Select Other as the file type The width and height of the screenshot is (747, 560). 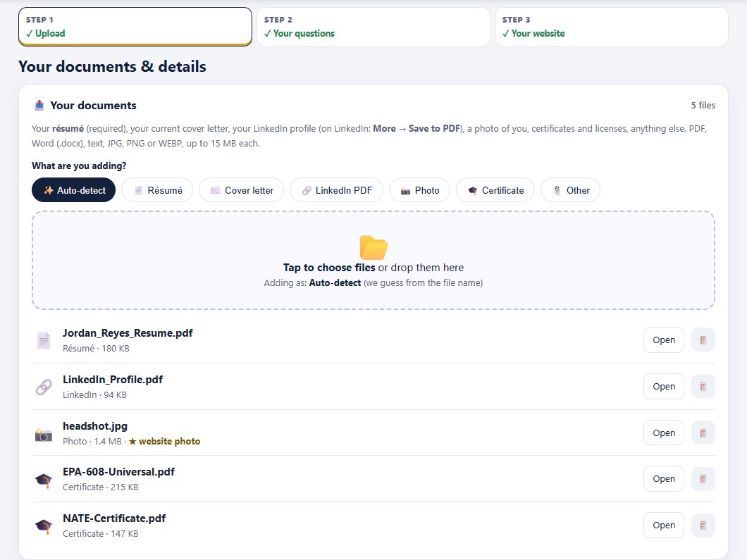[570, 190]
